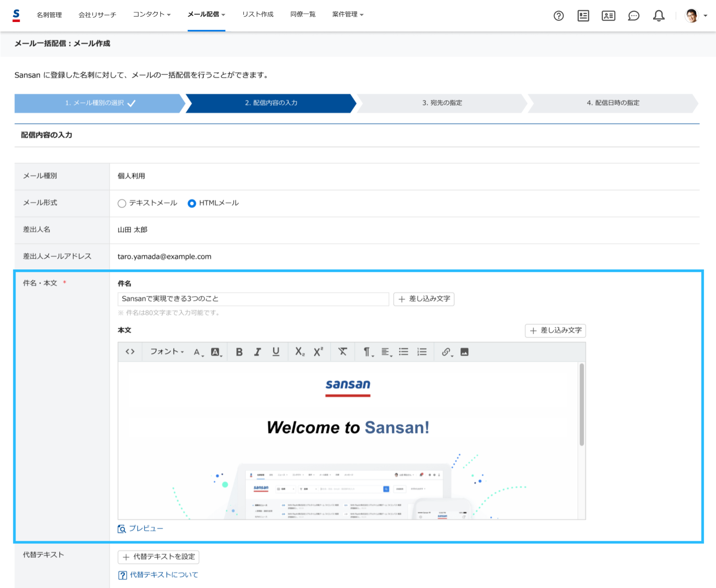Open the text alignment dropdown
The height and width of the screenshot is (588, 716).
coord(386,352)
